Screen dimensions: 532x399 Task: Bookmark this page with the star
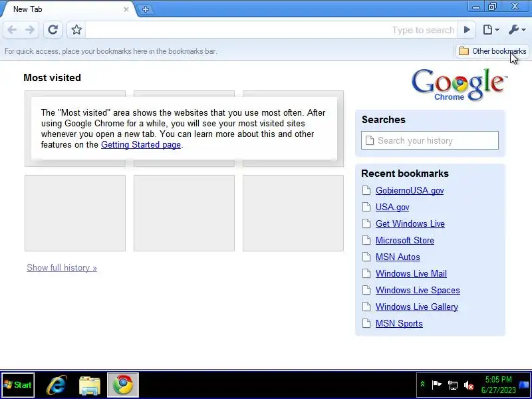[x=76, y=30]
